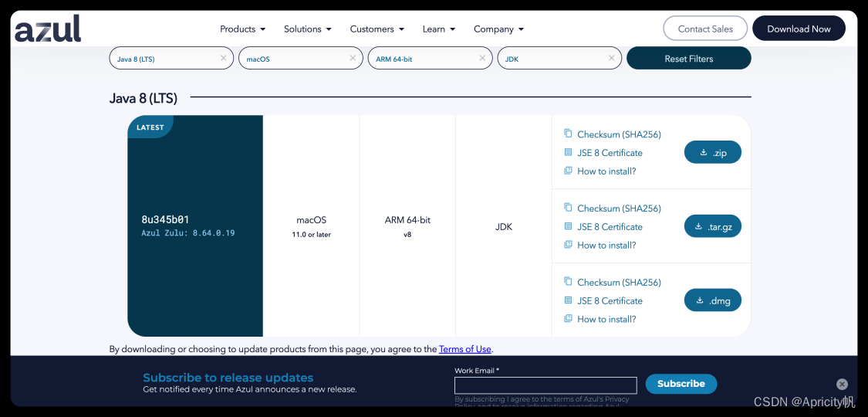Click the Java 8 (LTS) heading

coord(144,99)
